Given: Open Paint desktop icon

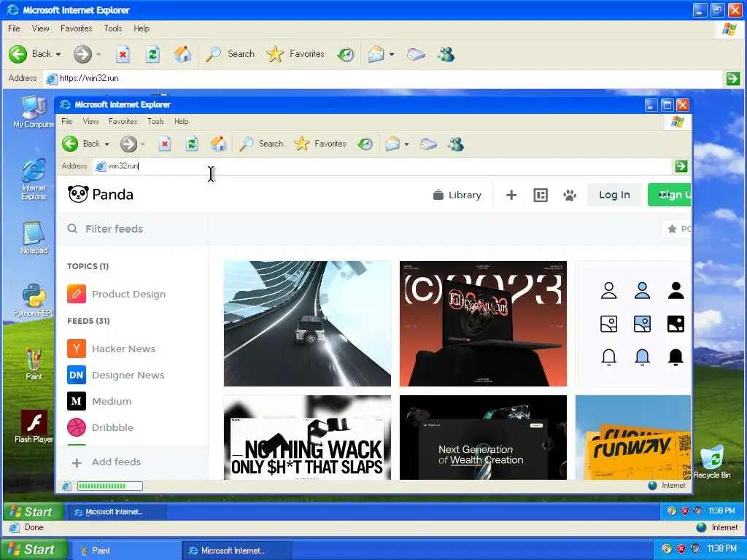Looking at the screenshot, I should [34, 363].
